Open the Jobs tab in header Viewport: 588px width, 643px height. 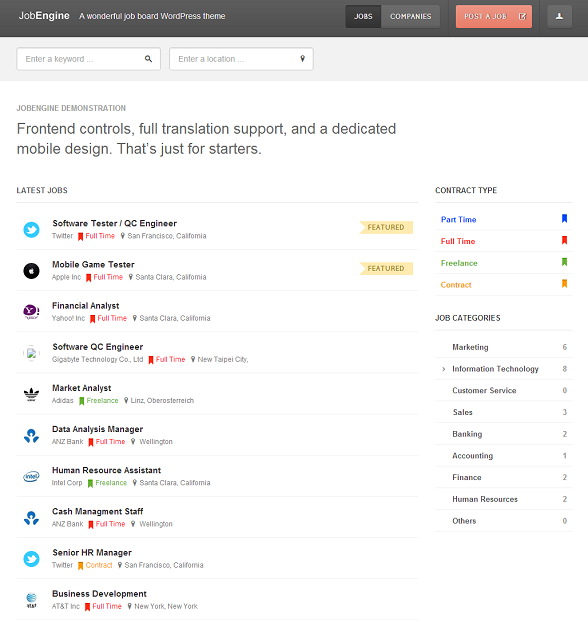[x=363, y=16]
